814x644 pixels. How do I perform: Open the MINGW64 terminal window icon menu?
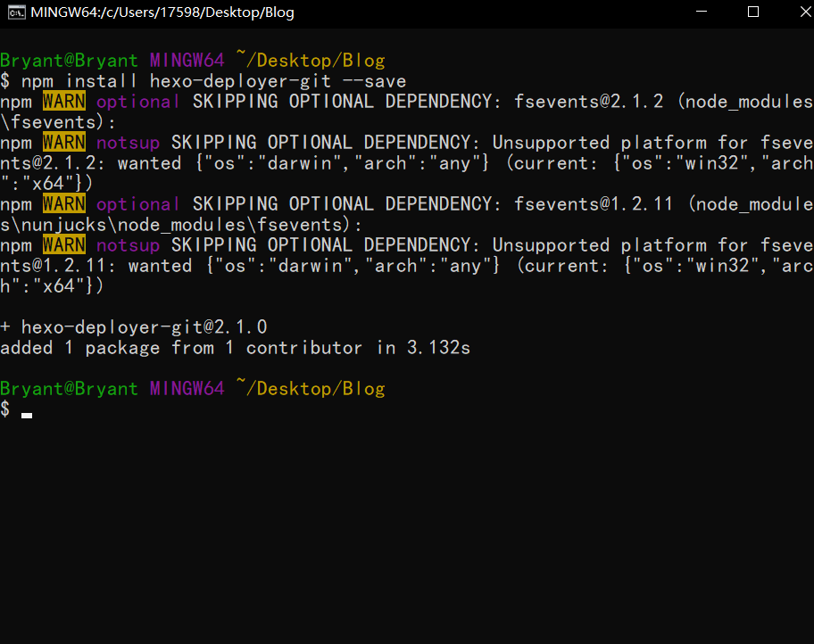[x=17, y=12]
